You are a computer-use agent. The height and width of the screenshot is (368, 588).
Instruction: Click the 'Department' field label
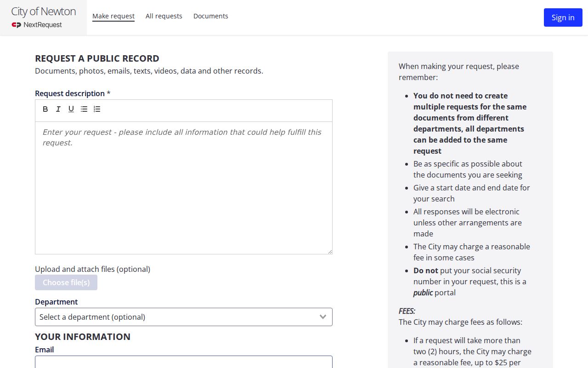tap(57, 302)
